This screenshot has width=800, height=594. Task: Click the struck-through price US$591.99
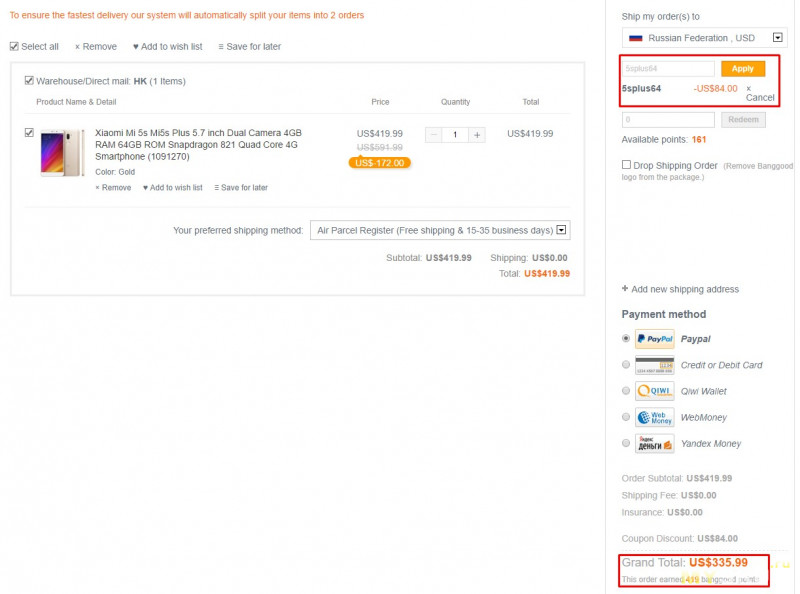click(380, 147)
